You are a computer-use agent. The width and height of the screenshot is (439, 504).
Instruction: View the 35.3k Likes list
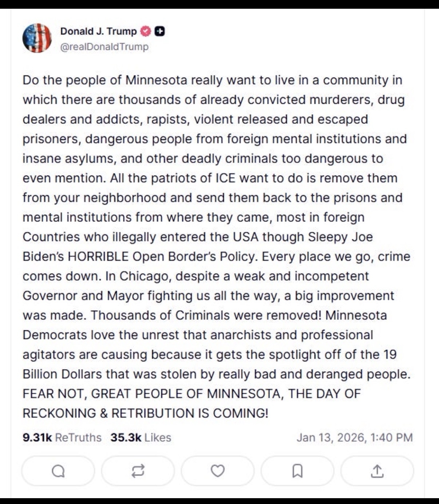pos(141,437)
